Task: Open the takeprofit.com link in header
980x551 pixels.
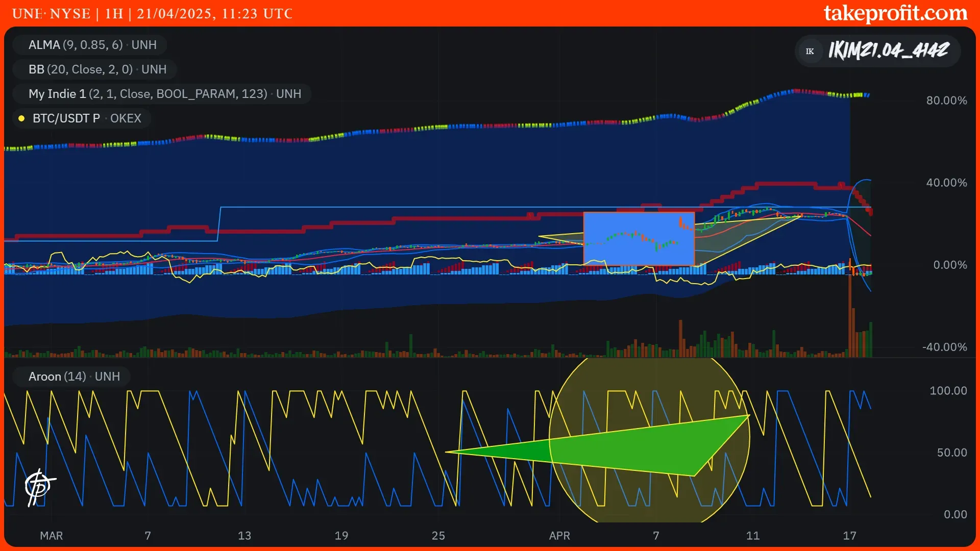Action: click(895, 13)
